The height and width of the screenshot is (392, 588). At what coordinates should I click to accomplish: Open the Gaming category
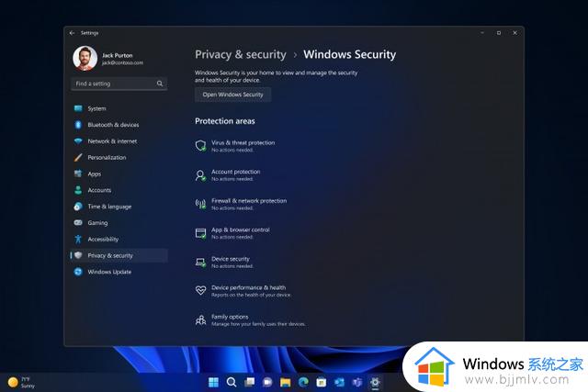tap(119, 222)
